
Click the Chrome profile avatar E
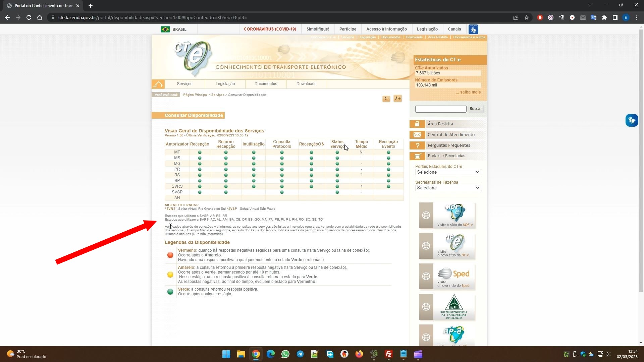626,17
